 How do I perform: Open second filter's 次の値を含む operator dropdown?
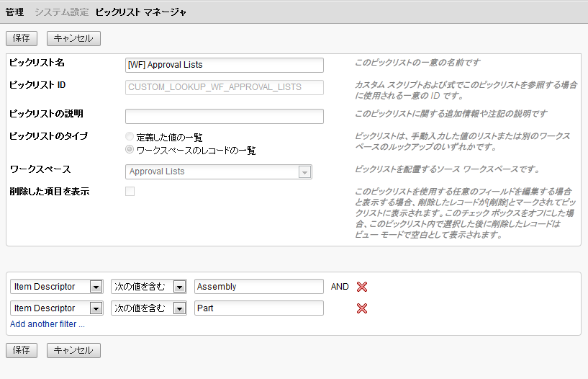179,308
